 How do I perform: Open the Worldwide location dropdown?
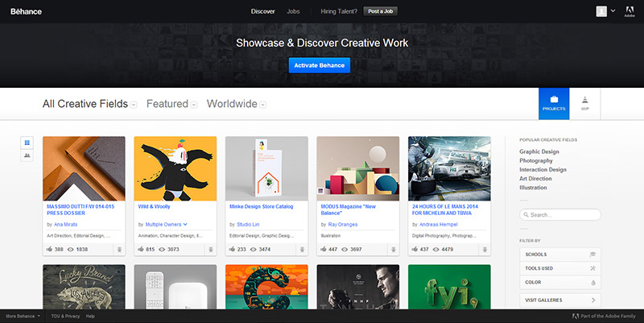point(236,104)
